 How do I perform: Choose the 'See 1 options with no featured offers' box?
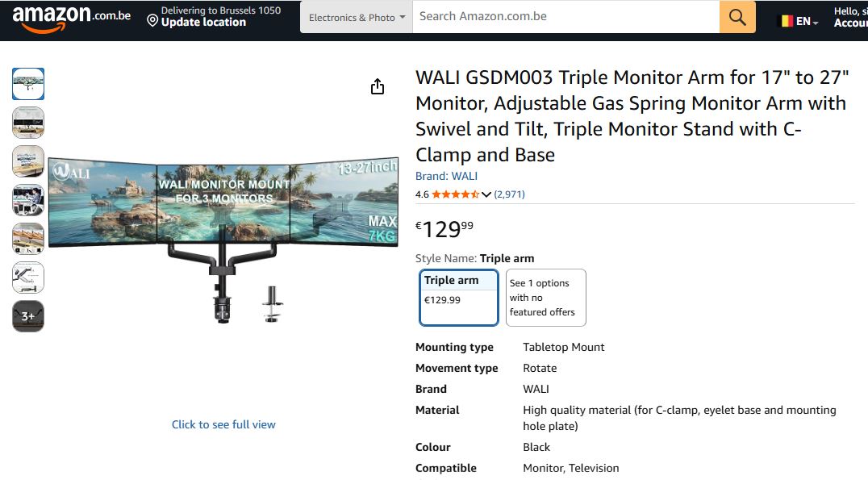[545, 297]
